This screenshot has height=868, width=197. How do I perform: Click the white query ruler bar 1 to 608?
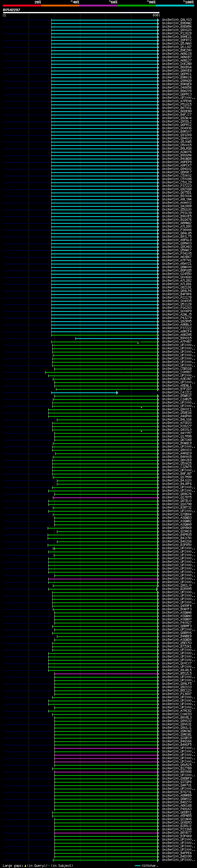point(81,12)
